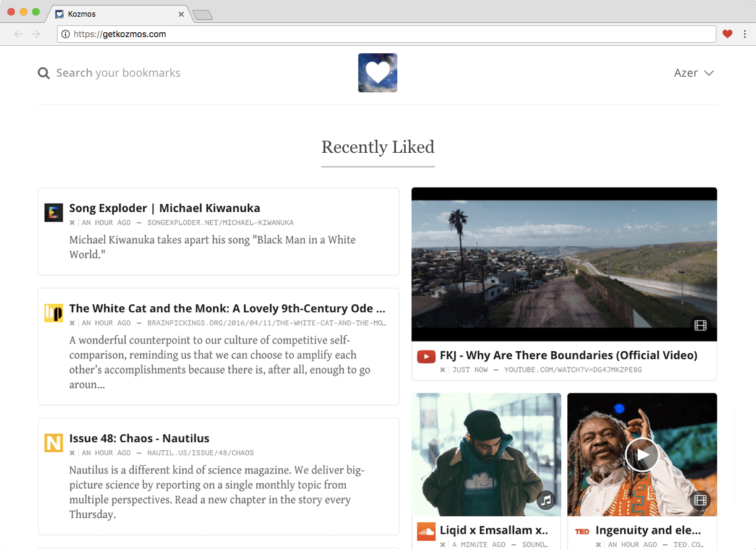Play the TED talk video
This screenshot has width=756, height=550.
tap(642, 455)
